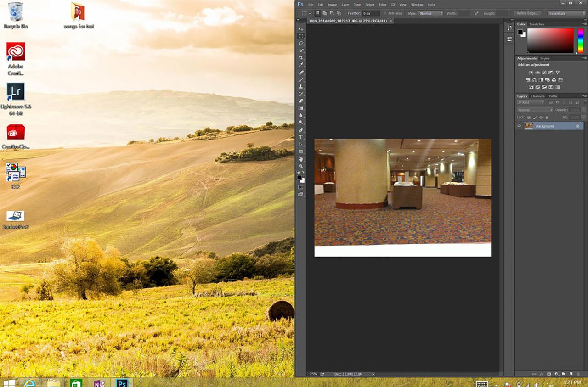Select the Zoom tool
The width and height of the screenshot is (588, 387).
coord(301,166)
